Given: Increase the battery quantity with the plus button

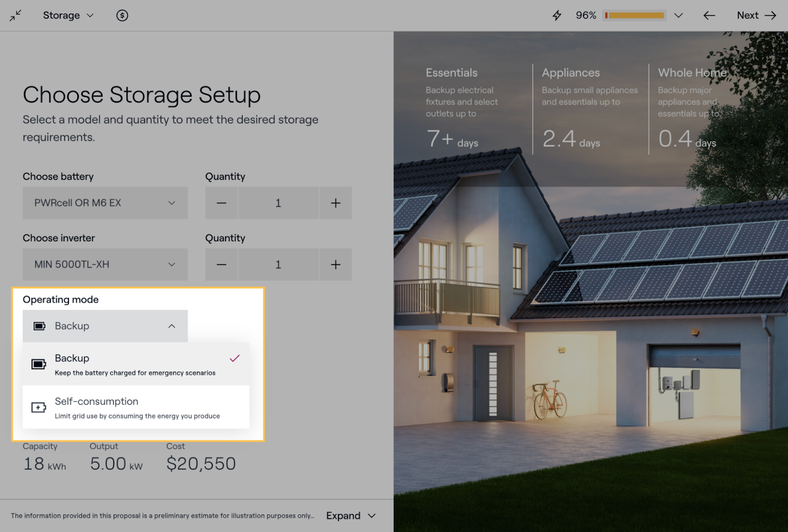Looking at the screenshot, I should click(335, 202).
